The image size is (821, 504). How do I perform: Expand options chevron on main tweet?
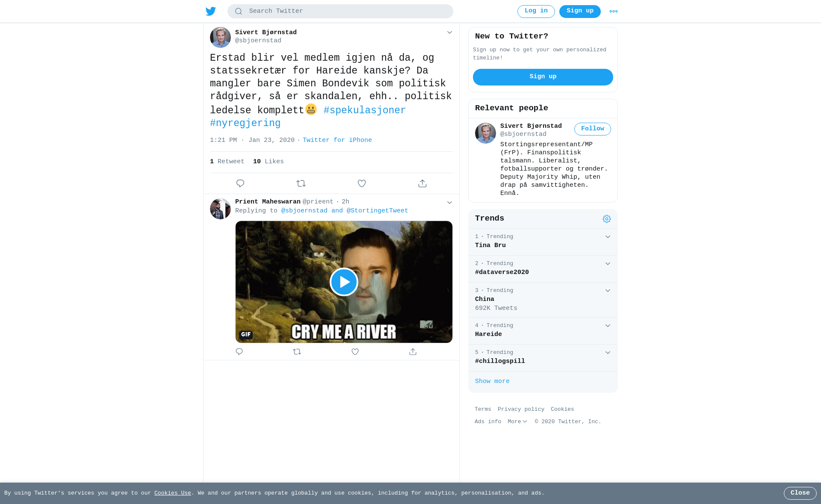tap(449, 32)
